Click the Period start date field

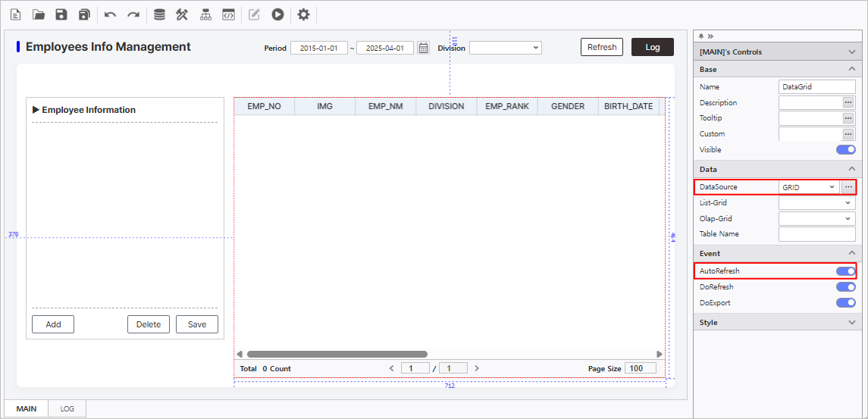pos(319,48)
